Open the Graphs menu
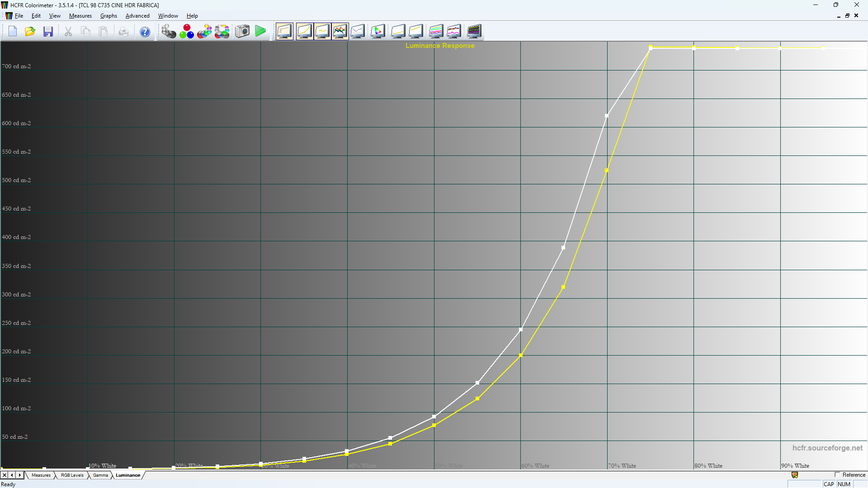 tap(108, 16)
